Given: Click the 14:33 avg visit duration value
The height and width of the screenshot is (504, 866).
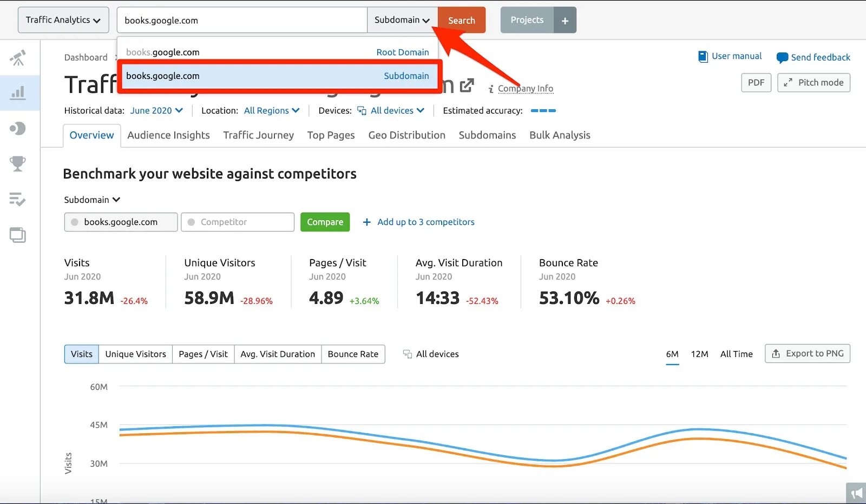Looking at the screenshot, I should [437, 298].
